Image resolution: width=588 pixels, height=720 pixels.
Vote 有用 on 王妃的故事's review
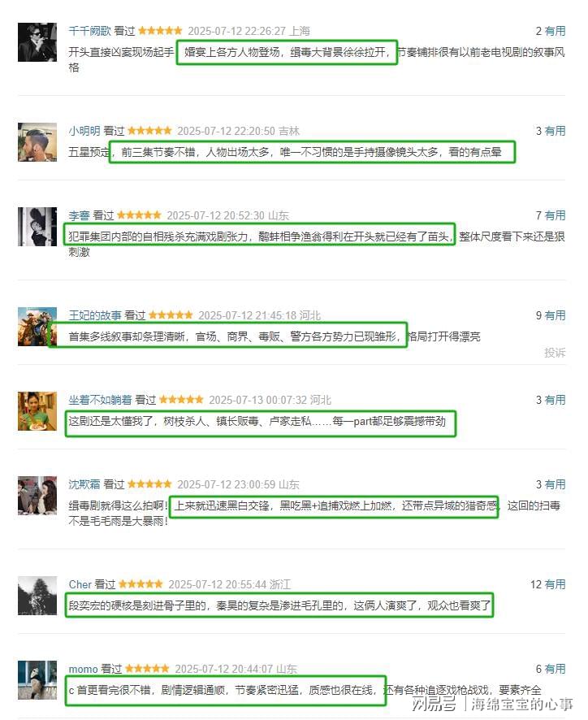pyautogui.click(x=555, y=315)
